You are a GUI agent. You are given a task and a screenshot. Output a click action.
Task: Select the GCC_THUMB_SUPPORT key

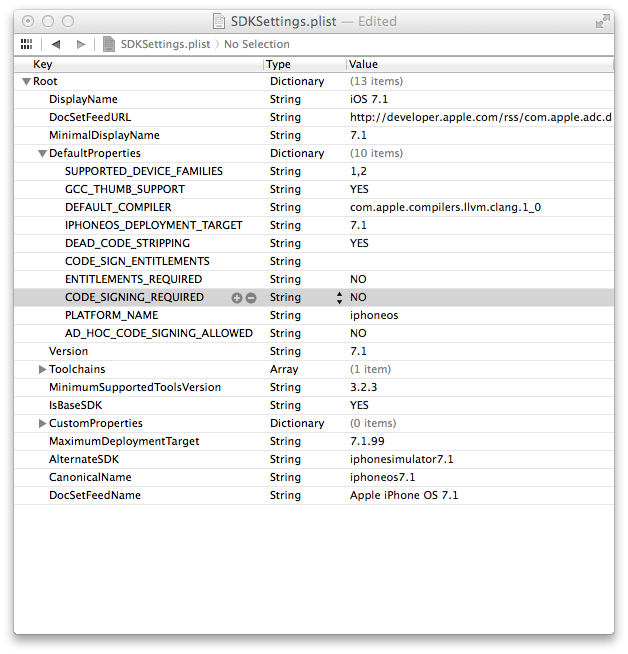[x=125, y=189]
